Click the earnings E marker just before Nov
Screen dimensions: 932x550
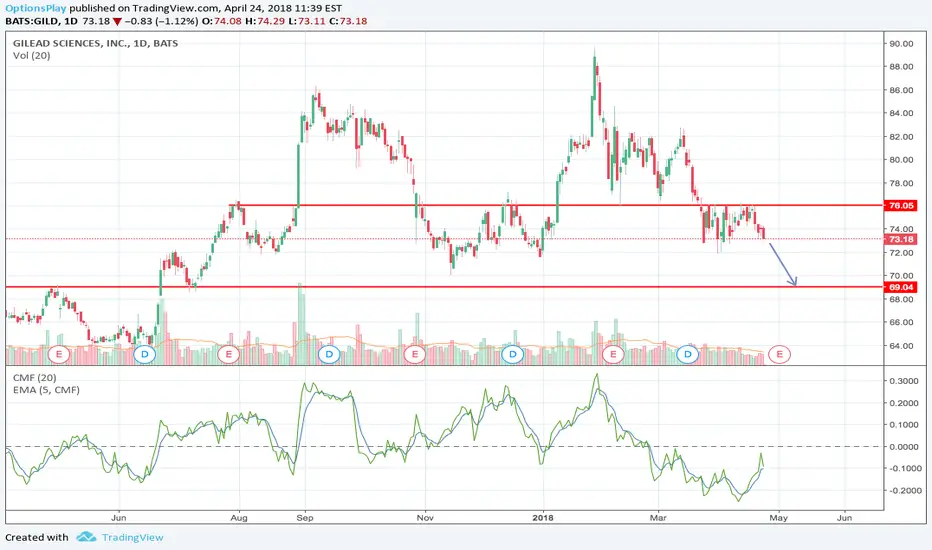click(x=415, y=354)
